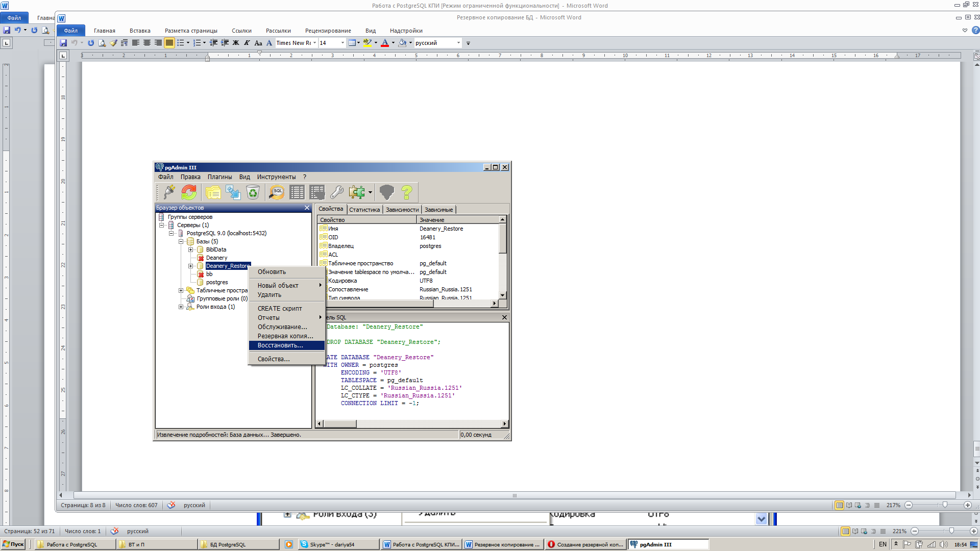Adjust zoom slider in front Word window status bar

coord(945,505)
